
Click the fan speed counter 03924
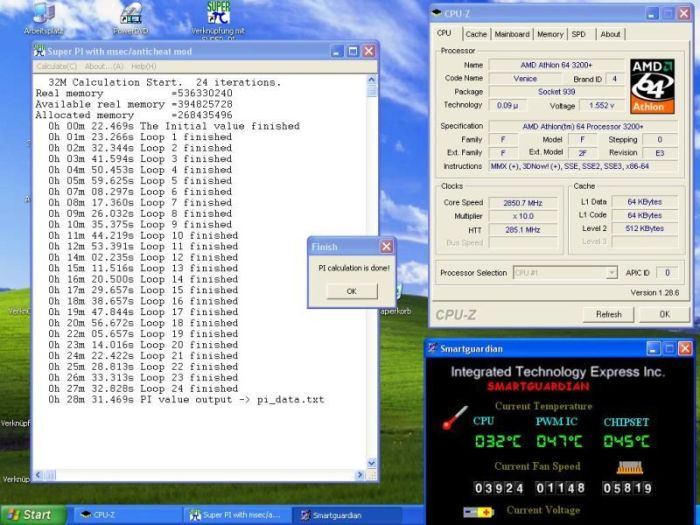499,488
